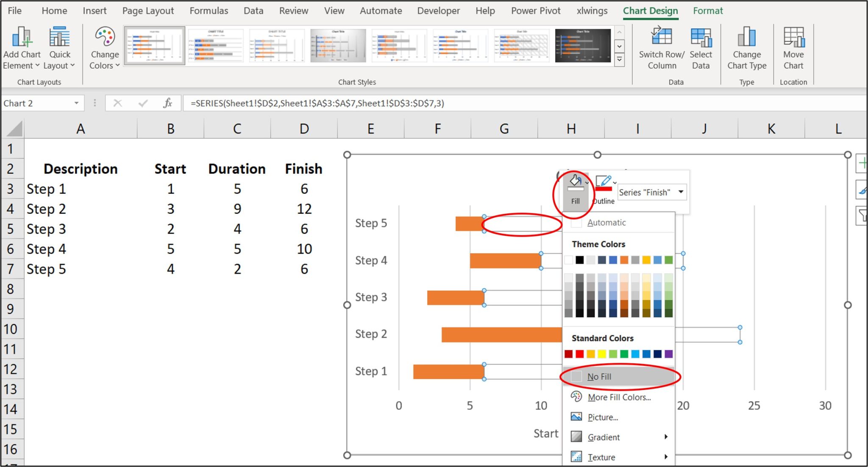868x467 pixels.
Task: Click the Move Chart icon
Action: tap(793, 47)
